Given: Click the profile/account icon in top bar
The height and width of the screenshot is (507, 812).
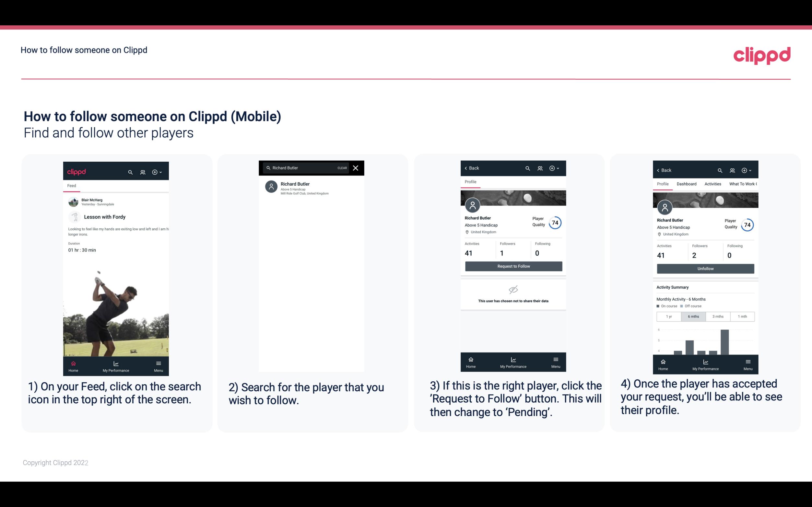Looking at the screenshot, I should 142,172.
